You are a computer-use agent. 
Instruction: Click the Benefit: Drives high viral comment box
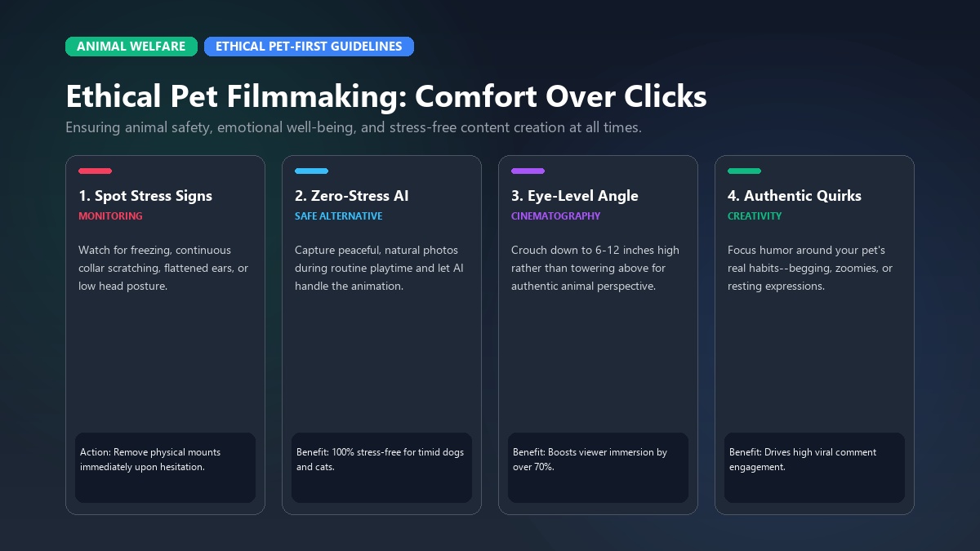tap(814, 468)
